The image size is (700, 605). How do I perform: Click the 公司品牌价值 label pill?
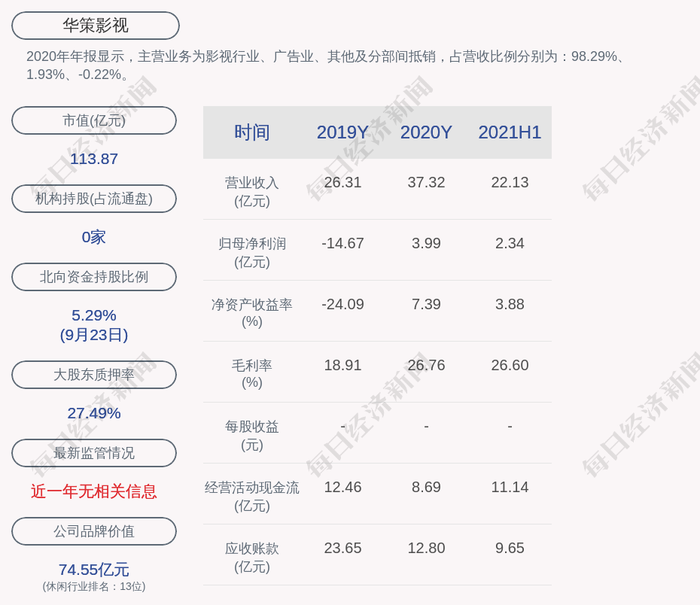(94, 531)
